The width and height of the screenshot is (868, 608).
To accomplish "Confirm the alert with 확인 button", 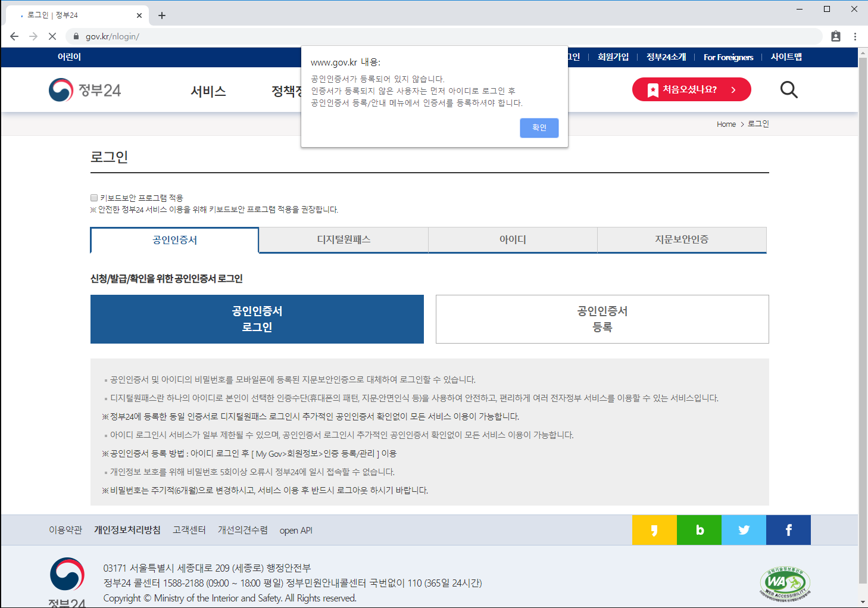I will [x=539, y=127].
